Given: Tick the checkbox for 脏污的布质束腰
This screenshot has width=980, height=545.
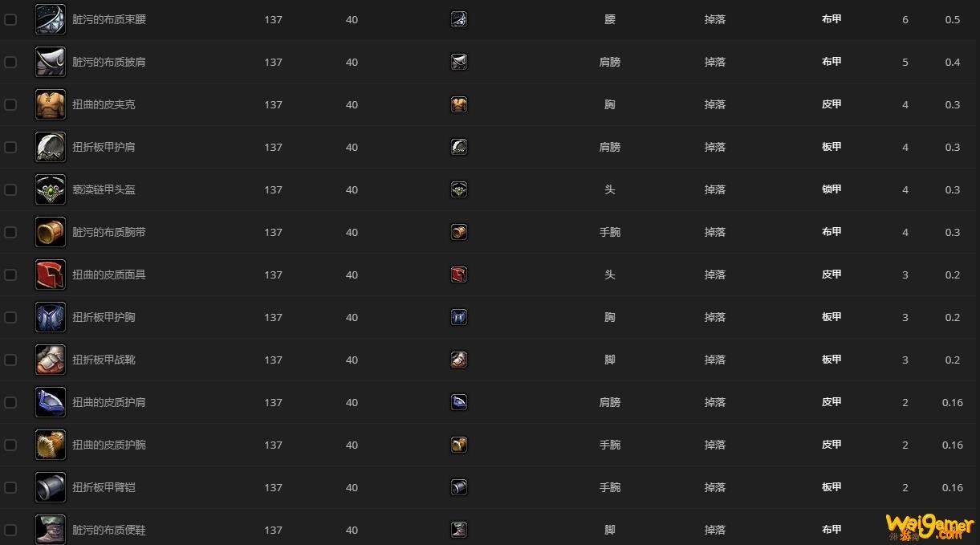Looking at the screenshot, I should click(x=10, y=19).
